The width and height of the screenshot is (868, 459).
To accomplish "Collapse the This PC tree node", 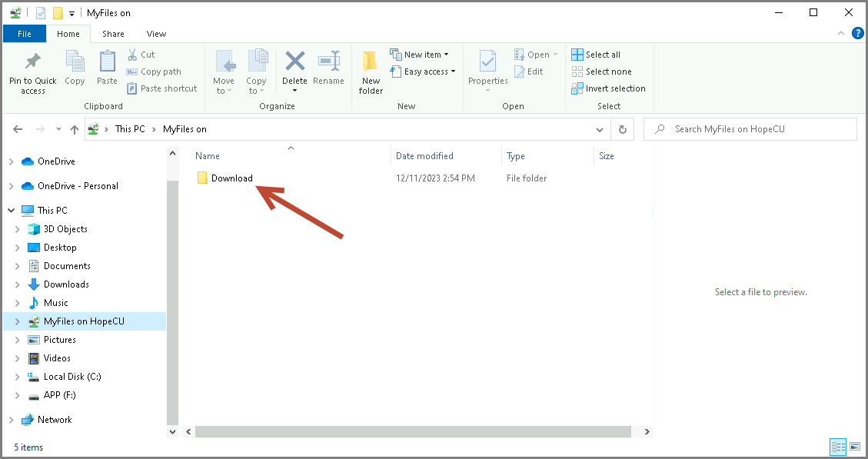I will 11,211.
